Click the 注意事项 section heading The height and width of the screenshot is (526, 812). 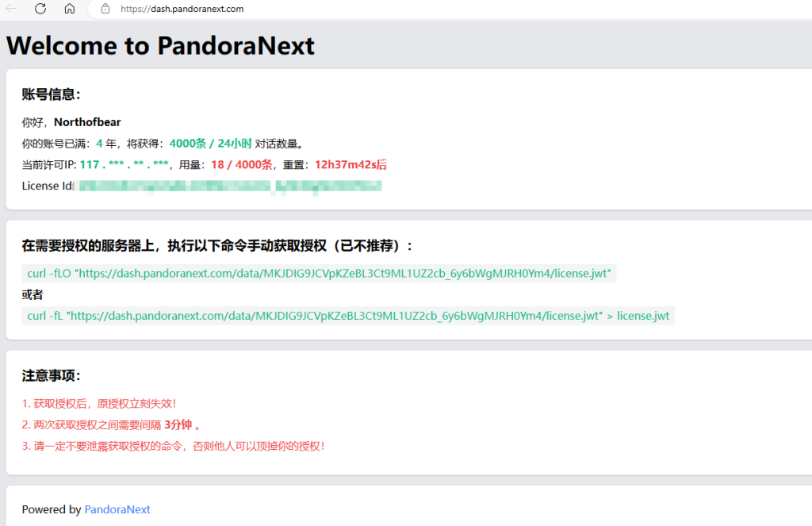click(x=52, y=375)
